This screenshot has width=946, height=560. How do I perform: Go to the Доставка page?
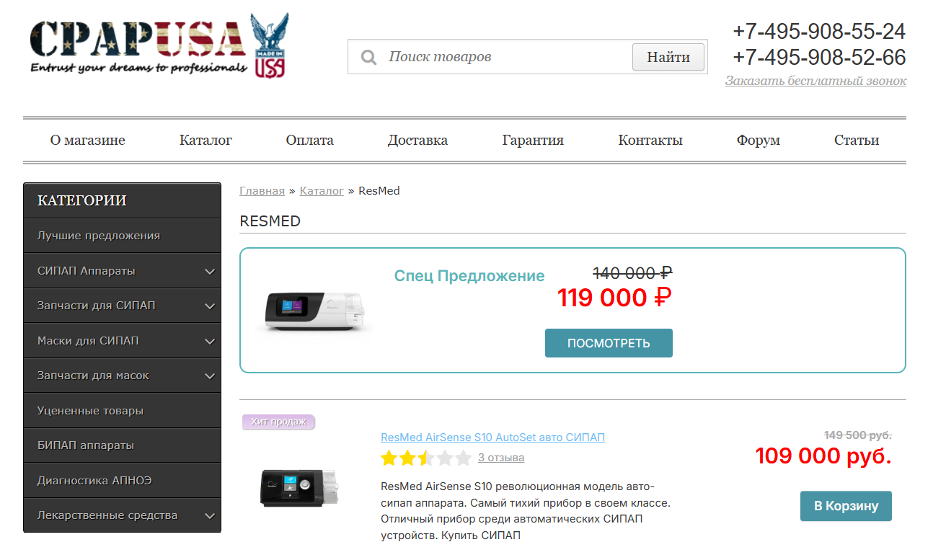(417, 141)
